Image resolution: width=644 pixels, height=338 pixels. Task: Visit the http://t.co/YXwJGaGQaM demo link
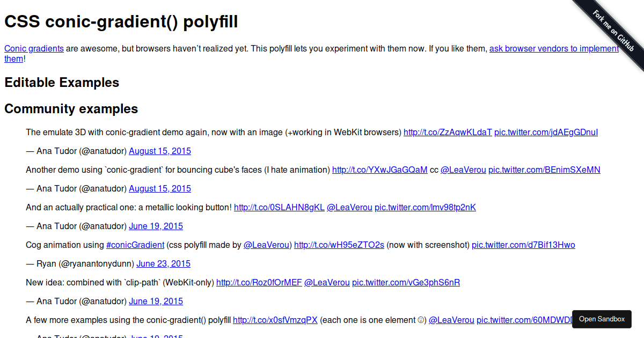pyautogui.click(x=380, y=170)
